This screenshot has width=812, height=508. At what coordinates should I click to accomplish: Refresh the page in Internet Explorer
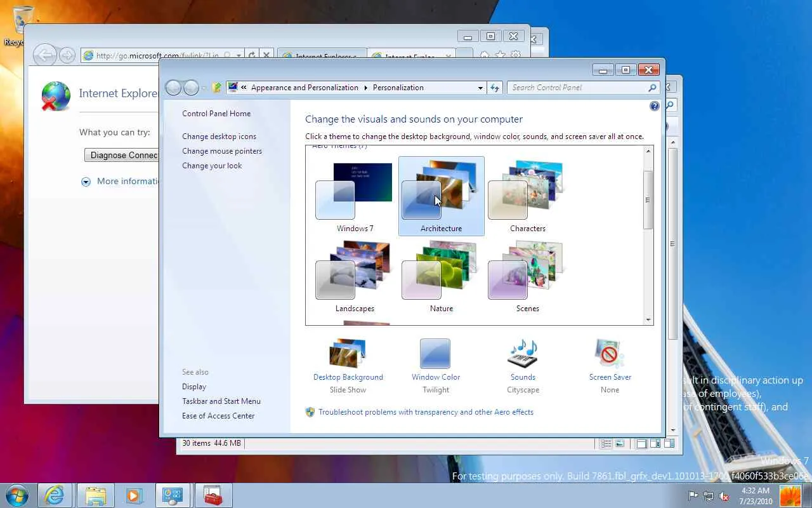click(252, 55)
